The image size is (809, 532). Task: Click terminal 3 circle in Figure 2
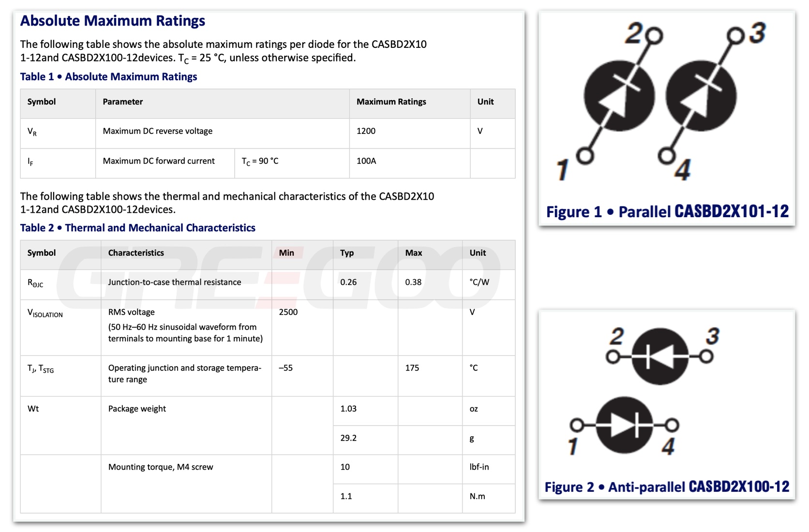click(x=706, y=357)
